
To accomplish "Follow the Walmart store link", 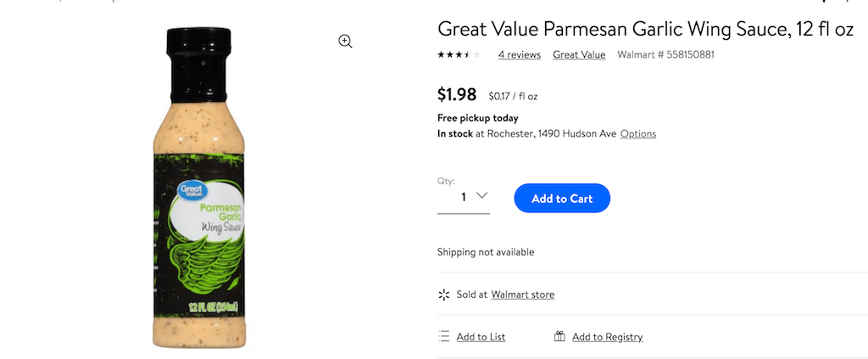I will pyautogui.click(x=522, y=294).
